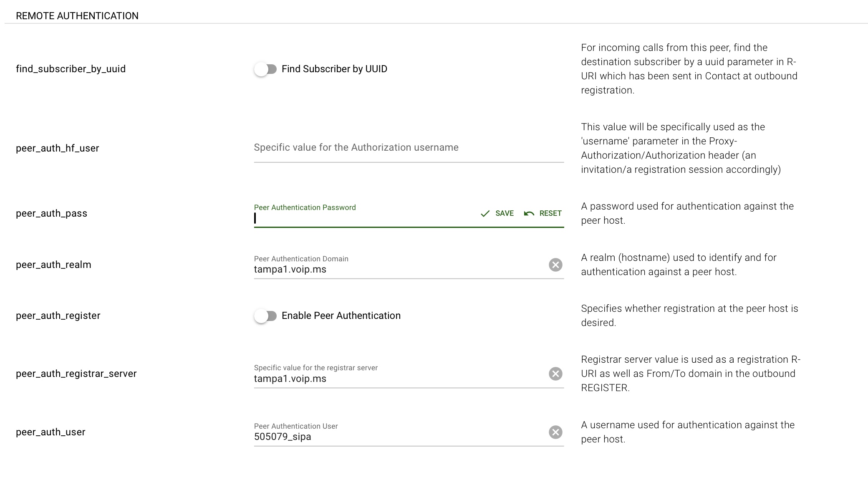Clear the Peer Authentication Domain field

(555, 265)
